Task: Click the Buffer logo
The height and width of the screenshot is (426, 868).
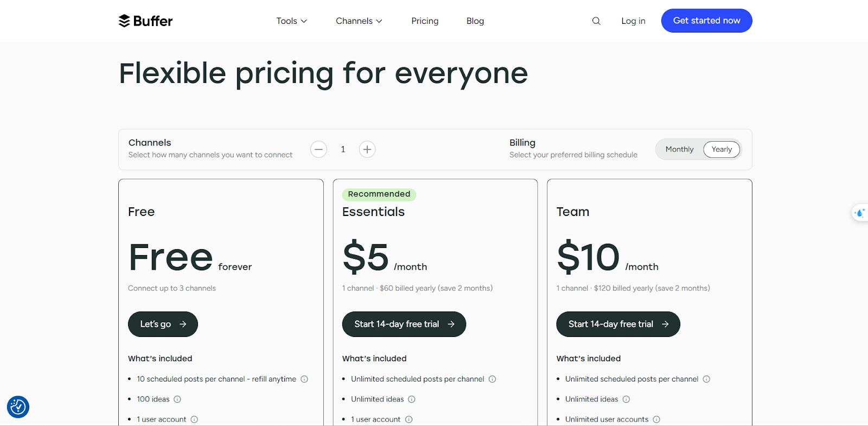Action: pos(145,21)
